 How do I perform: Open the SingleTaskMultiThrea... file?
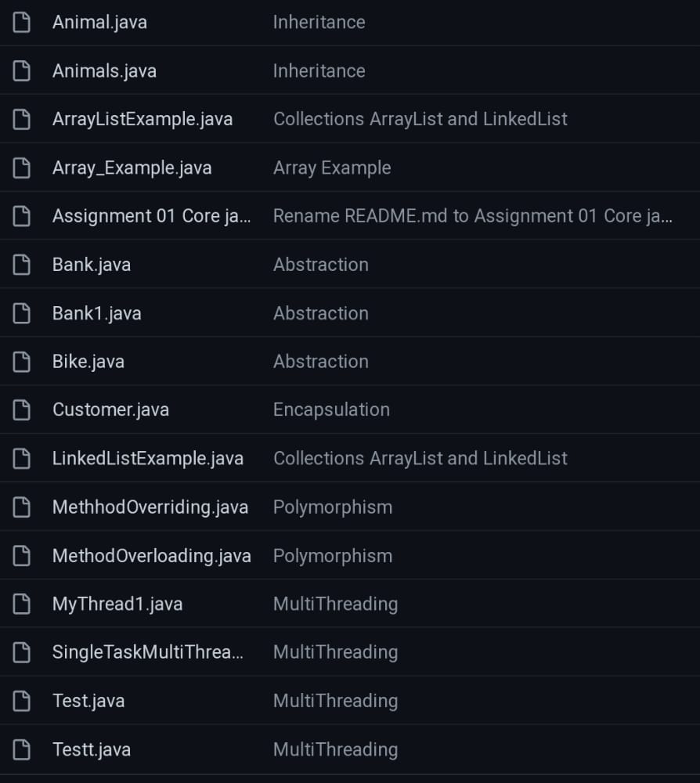(148, 652)
